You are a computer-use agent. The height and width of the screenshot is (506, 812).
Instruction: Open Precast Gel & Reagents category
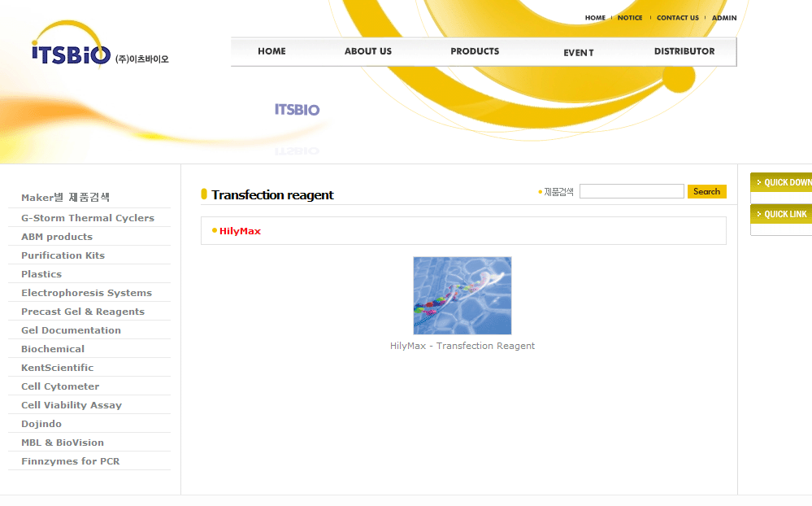(x=83, y=312)
